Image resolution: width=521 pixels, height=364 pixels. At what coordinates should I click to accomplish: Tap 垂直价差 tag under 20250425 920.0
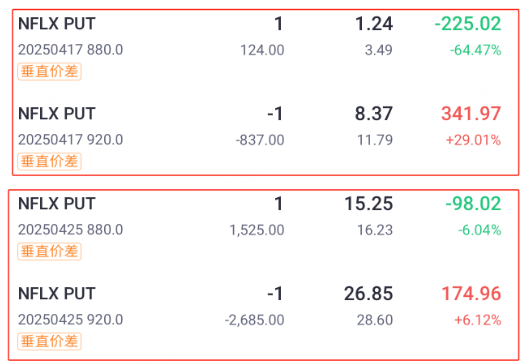[49, 341]
